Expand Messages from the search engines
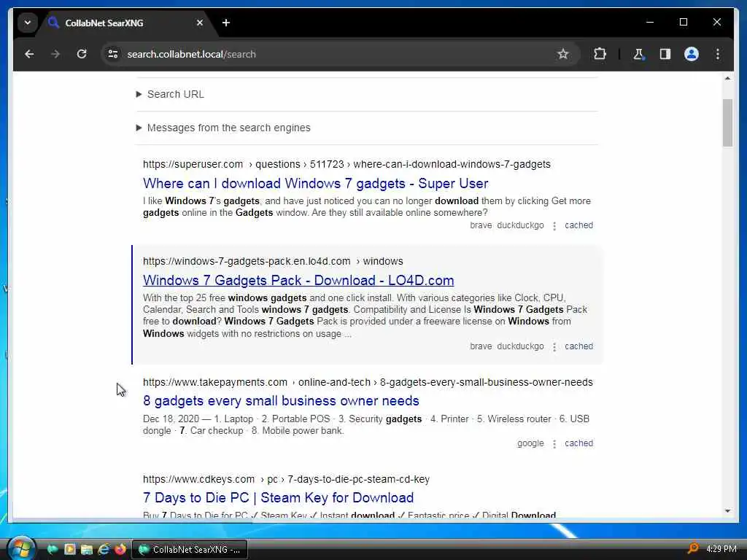Viewport: 747px width, 560px height. pos(223,128)
